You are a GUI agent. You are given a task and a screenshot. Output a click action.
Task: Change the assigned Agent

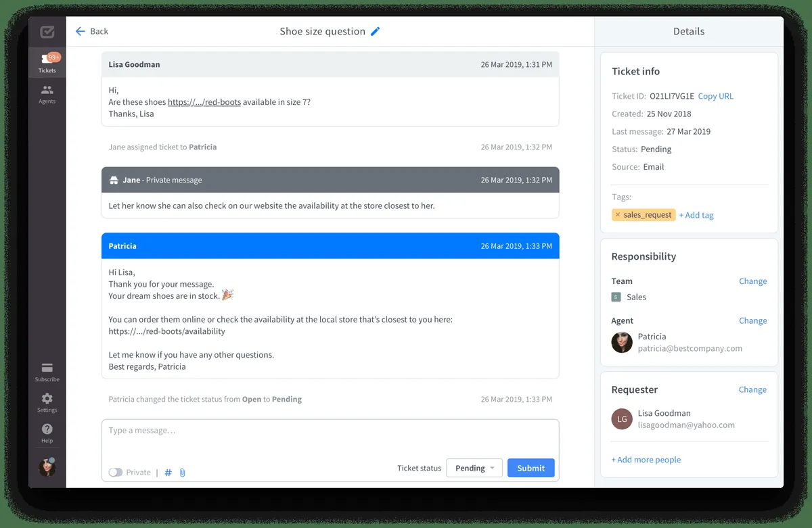coord(752,320)
